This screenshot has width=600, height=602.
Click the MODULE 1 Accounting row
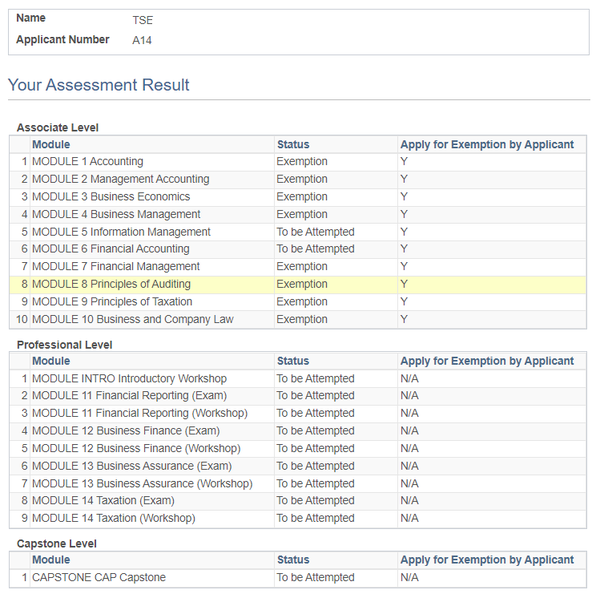click(x=88, y=162)
